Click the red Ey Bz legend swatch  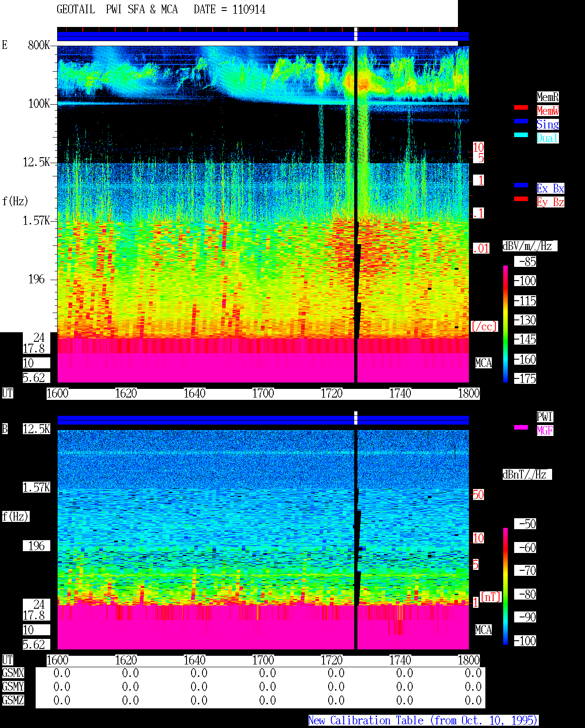[x=521, y=199]
